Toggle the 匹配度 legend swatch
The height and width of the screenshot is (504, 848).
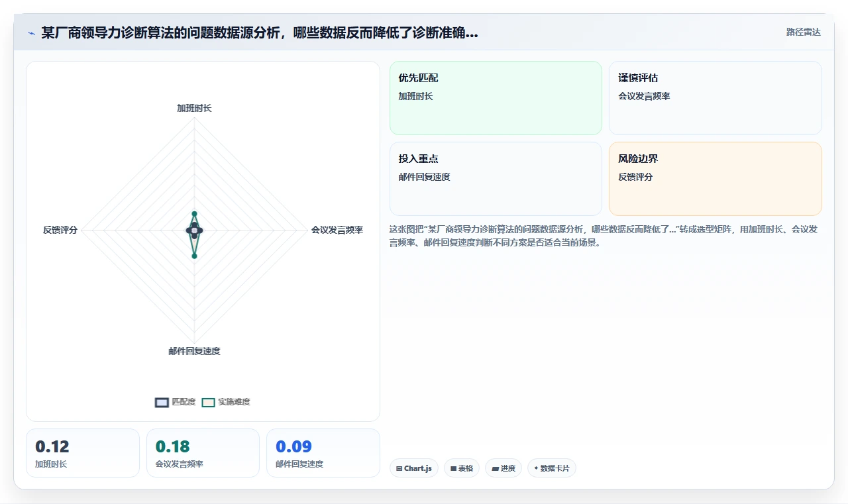(162, 402)
